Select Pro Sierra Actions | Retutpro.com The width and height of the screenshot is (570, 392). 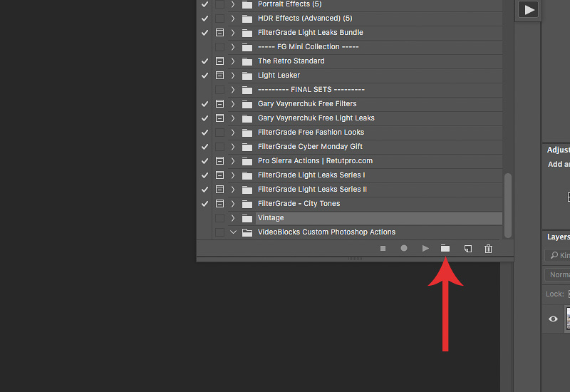pos(315,161)
